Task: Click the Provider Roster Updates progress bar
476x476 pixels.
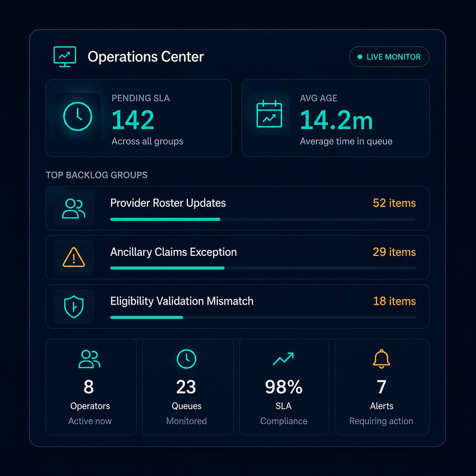Action: pyautogui.click(x=263, y=219)
